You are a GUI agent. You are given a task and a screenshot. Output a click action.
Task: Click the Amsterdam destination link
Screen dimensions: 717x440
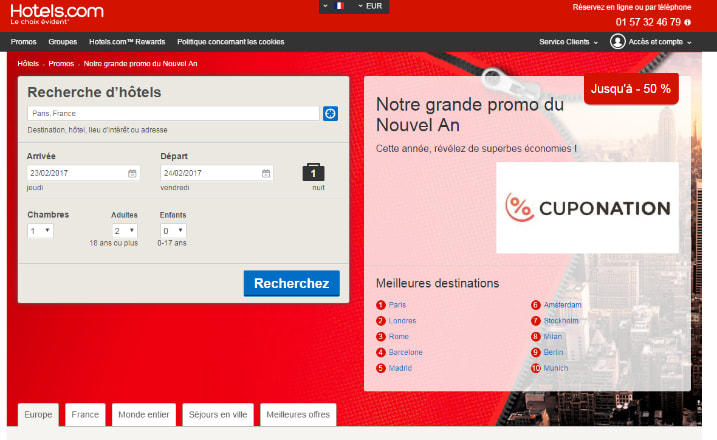click(x=562, y=305)
